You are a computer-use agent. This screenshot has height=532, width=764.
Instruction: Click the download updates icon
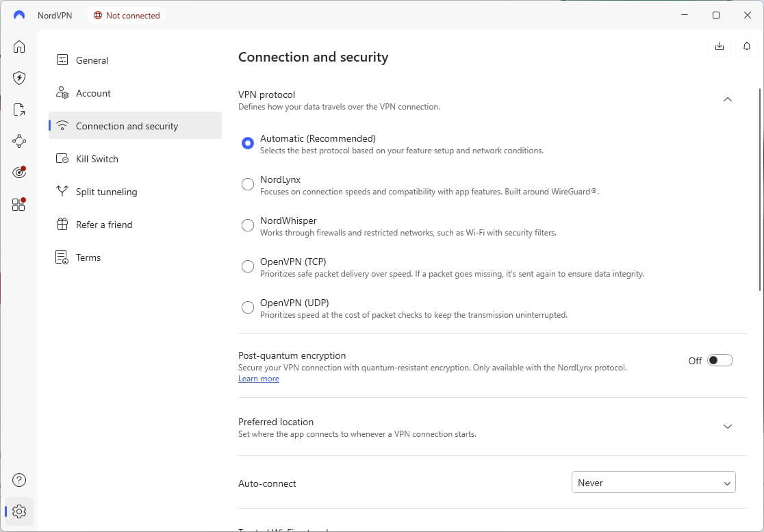click(719, 47)
